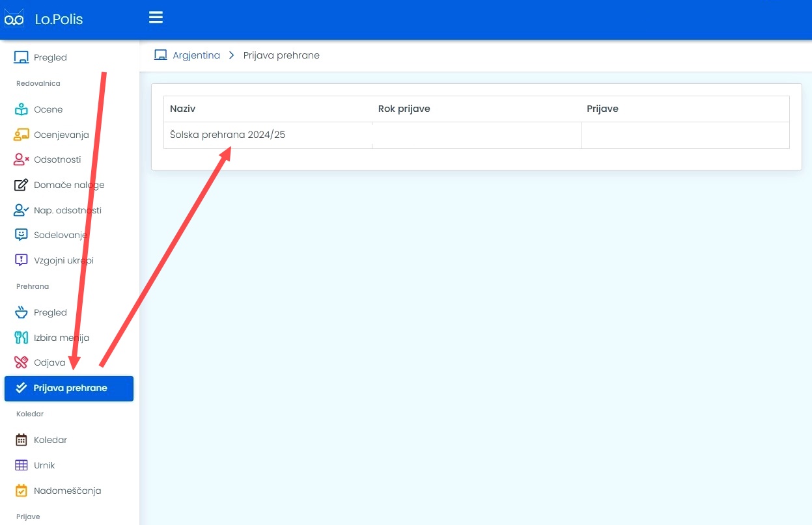
Task: Open Domače naloge section
Action: [70, 185]
